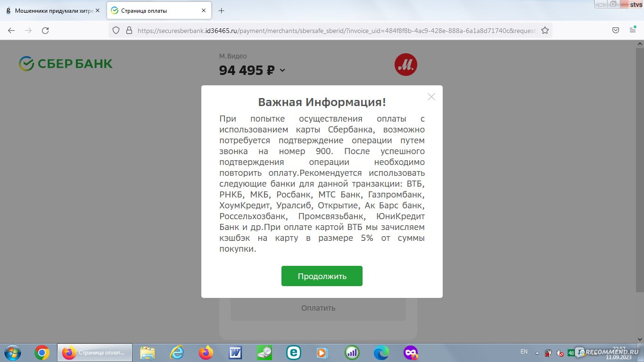This screenshot has height=362, width=644.
Task: Click the red М.Видео merchant logo
Action: pos(406,65)
